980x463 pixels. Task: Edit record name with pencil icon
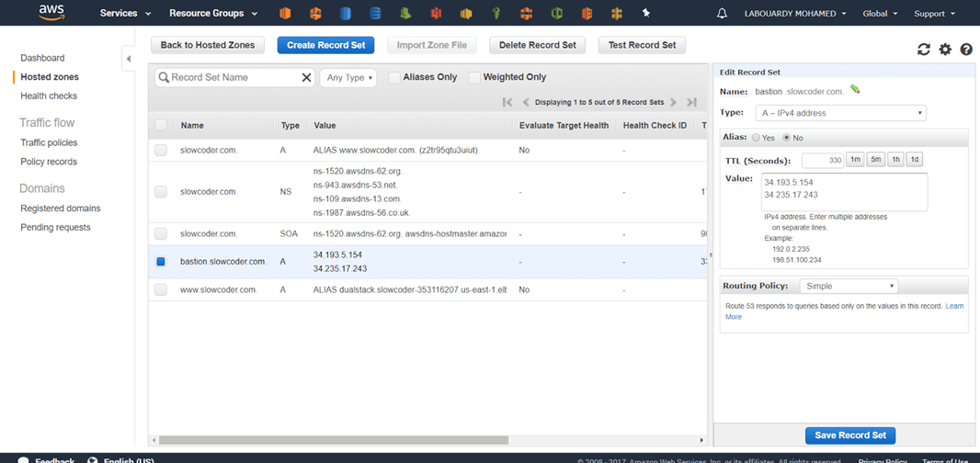[855, 90]
